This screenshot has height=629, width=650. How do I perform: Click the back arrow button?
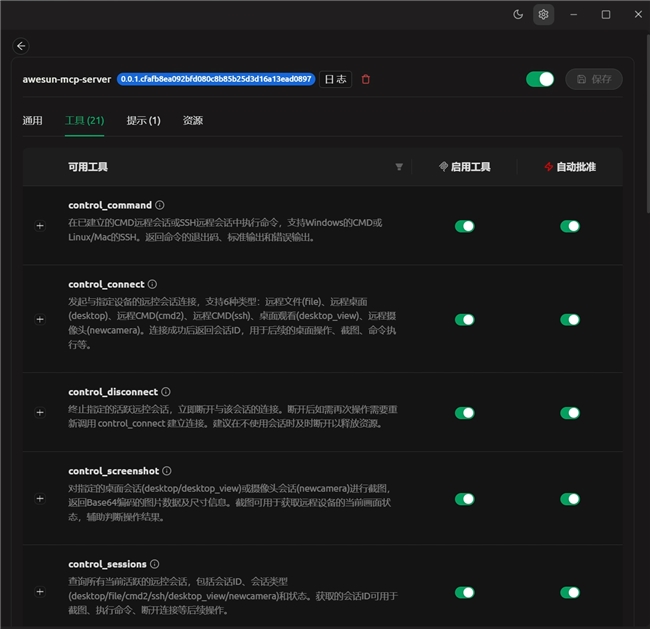[22, 46]
